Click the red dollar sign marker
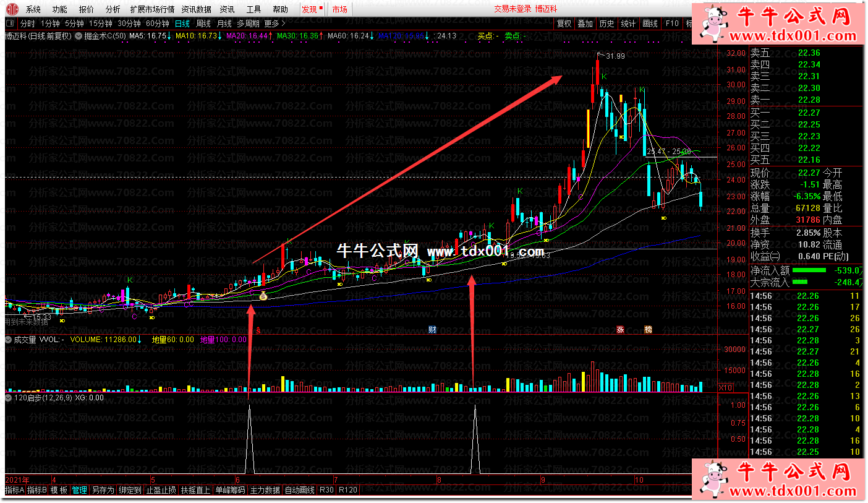The height and width of the screenshot is (503, 868). [x=258, y=330]
